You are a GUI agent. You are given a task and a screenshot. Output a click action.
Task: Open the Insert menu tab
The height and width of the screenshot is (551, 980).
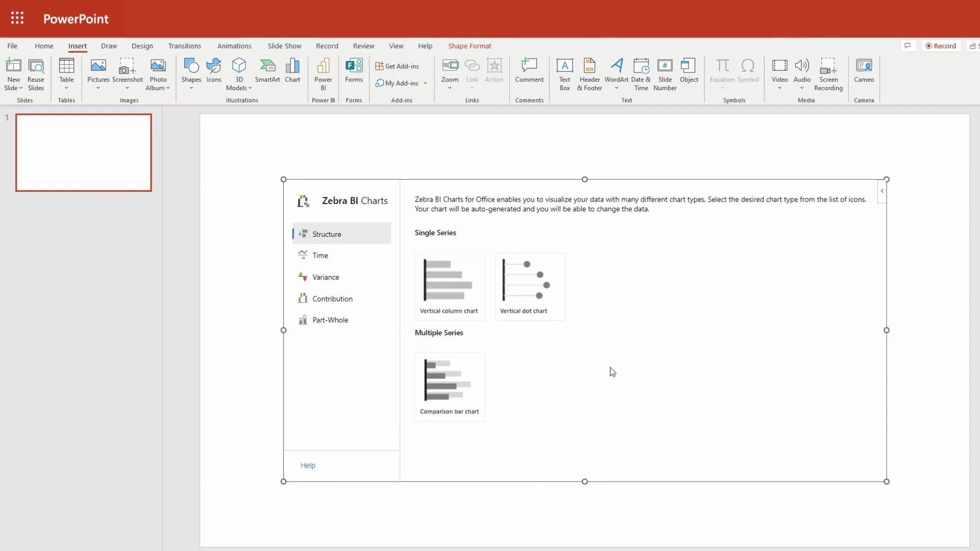tap(78, 46)
